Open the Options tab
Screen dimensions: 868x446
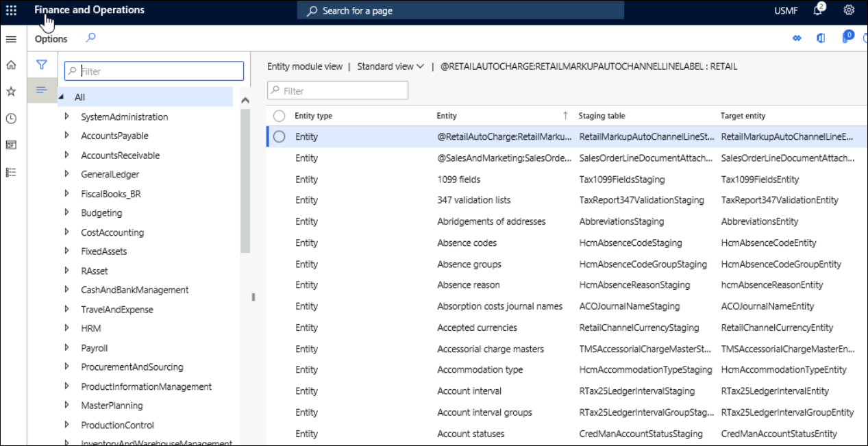coord(51,39)
